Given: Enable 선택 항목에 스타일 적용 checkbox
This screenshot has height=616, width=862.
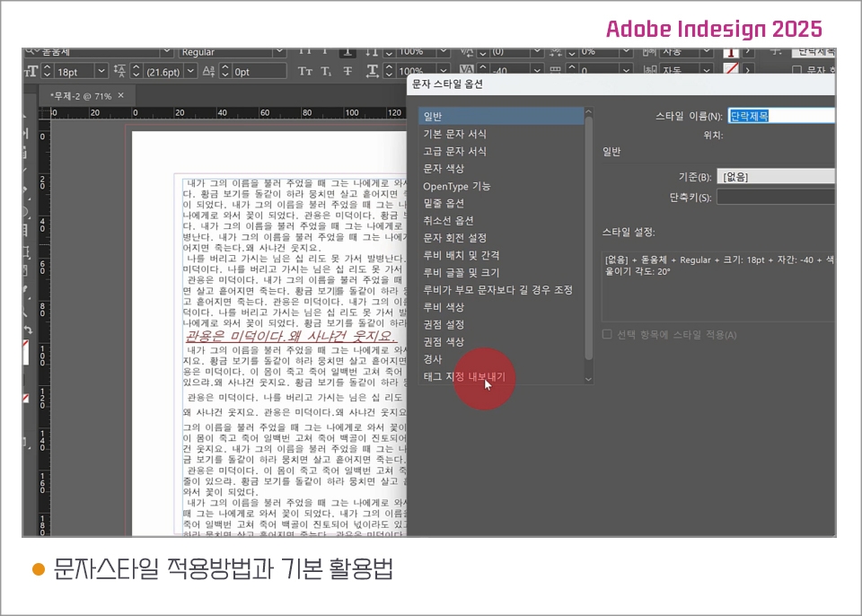Looking at the screenshot, I should coord(607,334).
